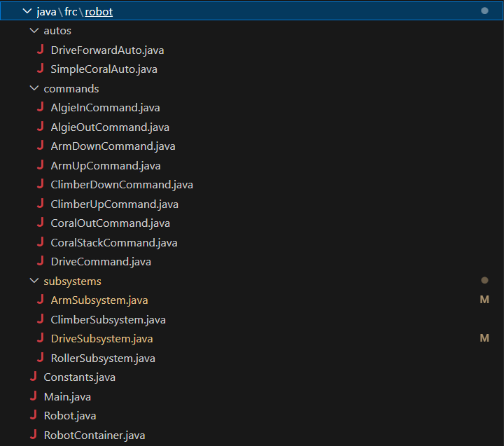Collapse the autos folder chevron
The height and width of the screenshot is (446, 504).
(x=34, y=31)
